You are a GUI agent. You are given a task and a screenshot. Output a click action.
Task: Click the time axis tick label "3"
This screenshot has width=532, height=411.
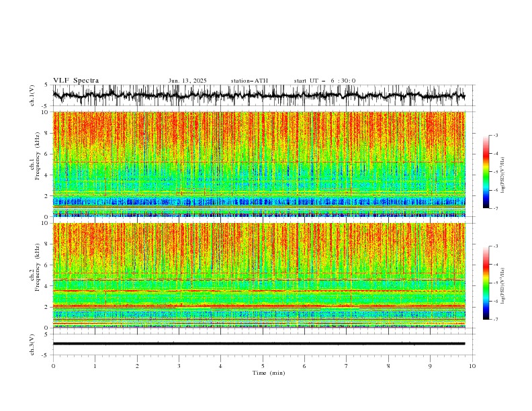point(179,366)
